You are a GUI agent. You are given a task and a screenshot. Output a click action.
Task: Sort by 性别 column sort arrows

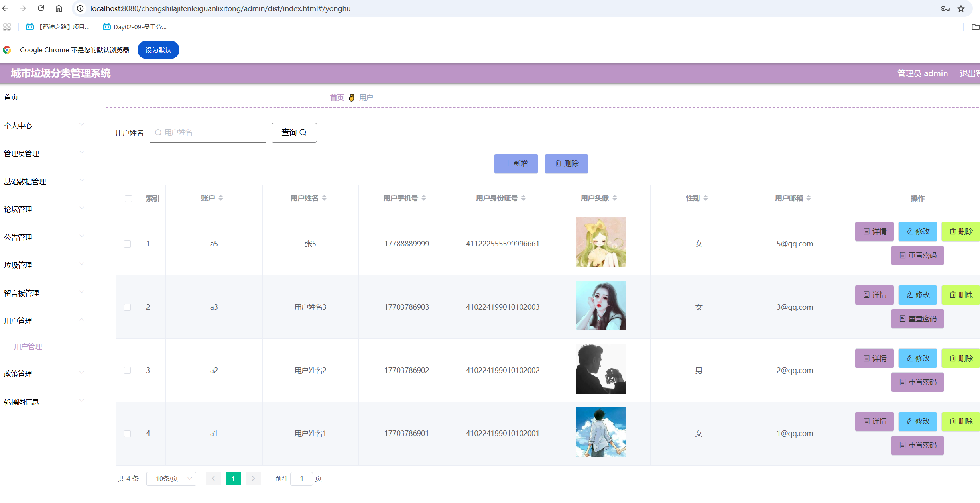coord(706,198)
